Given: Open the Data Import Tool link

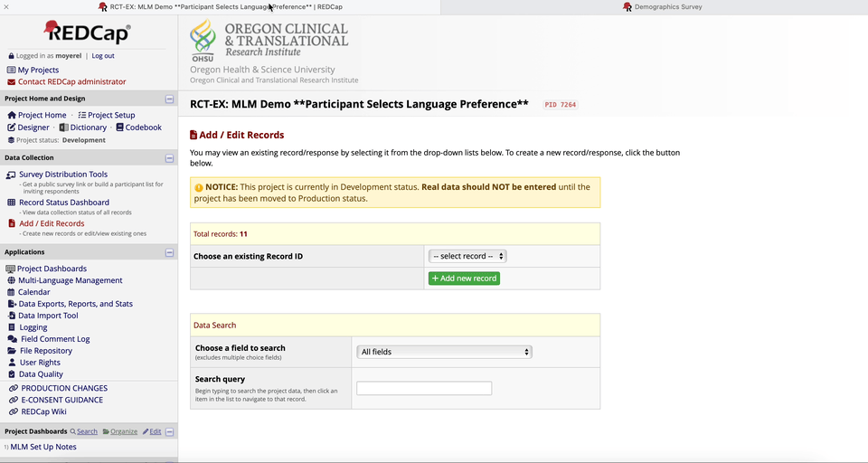Looking at the screenshot, I should [48, 316].
